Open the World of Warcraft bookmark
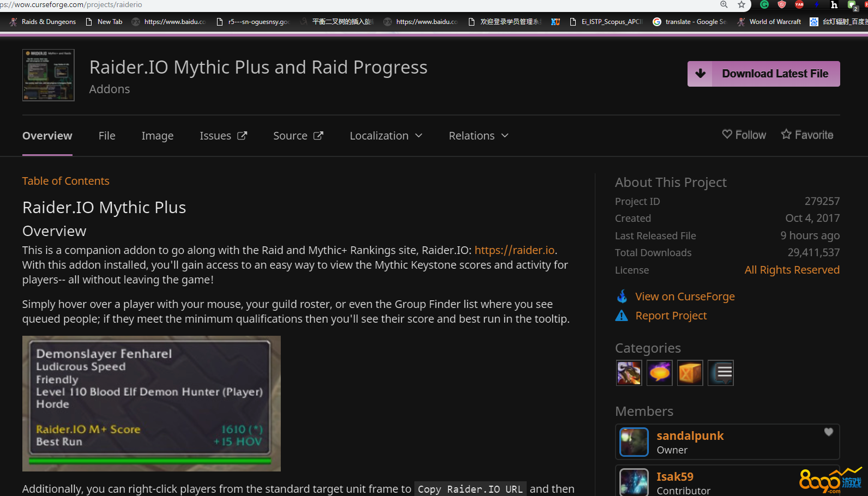The width and height of the screenshot is (868, 496). (x=769, y=22)
